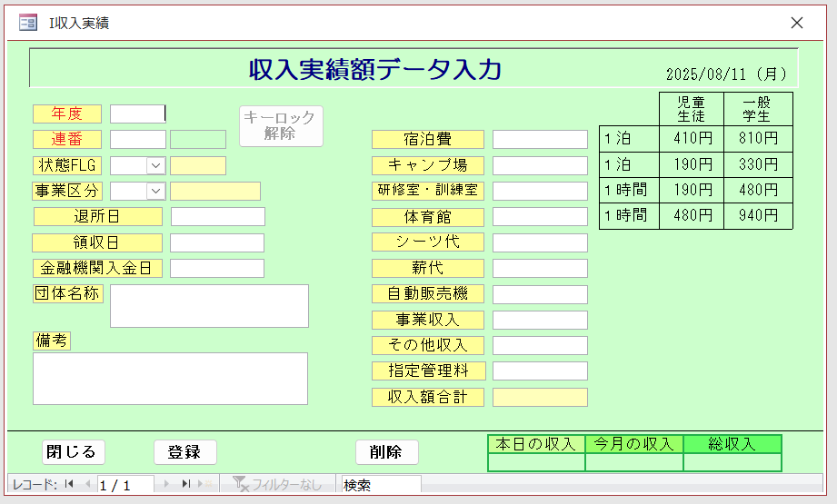Click into the 備考 notes box

(170, 379)
